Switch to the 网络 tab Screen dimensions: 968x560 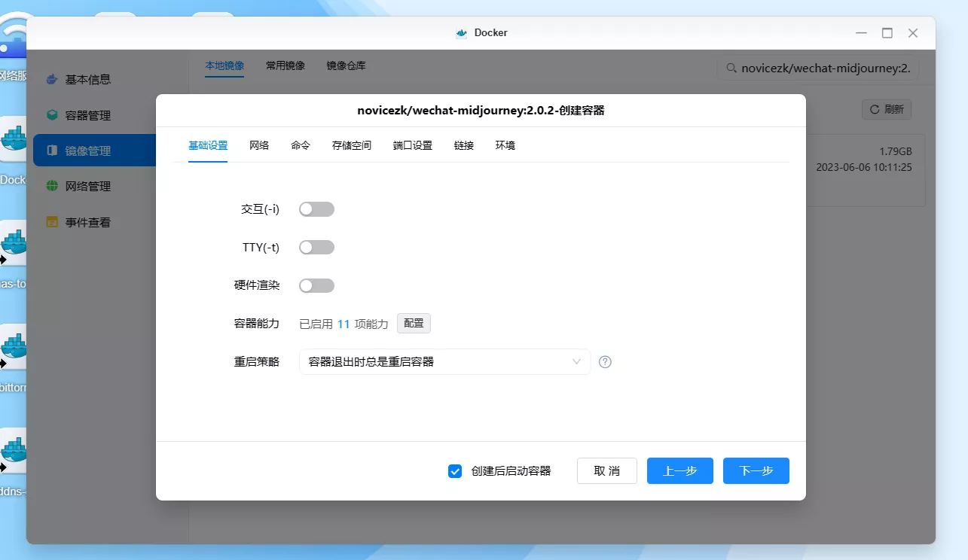click(259, 146)
